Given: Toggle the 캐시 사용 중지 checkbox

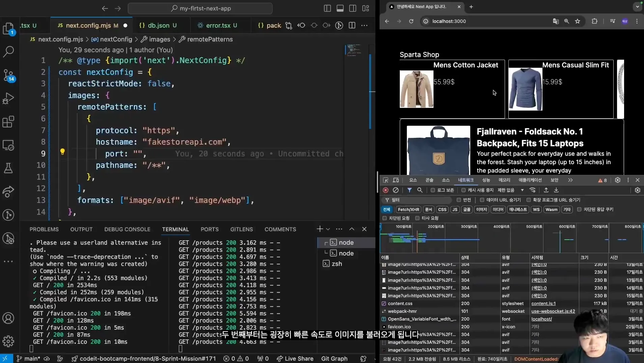Looking at the screenshot, I should (464, 190).
